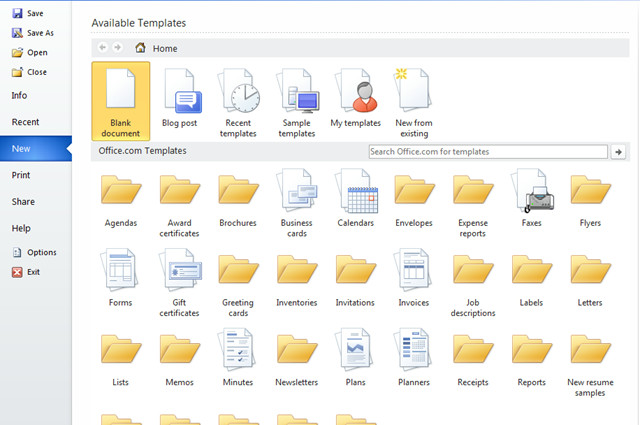The width and height of the screenshot is (640, 425).
Task: Click the Search Office.com templates field
Action: [487, 152]
